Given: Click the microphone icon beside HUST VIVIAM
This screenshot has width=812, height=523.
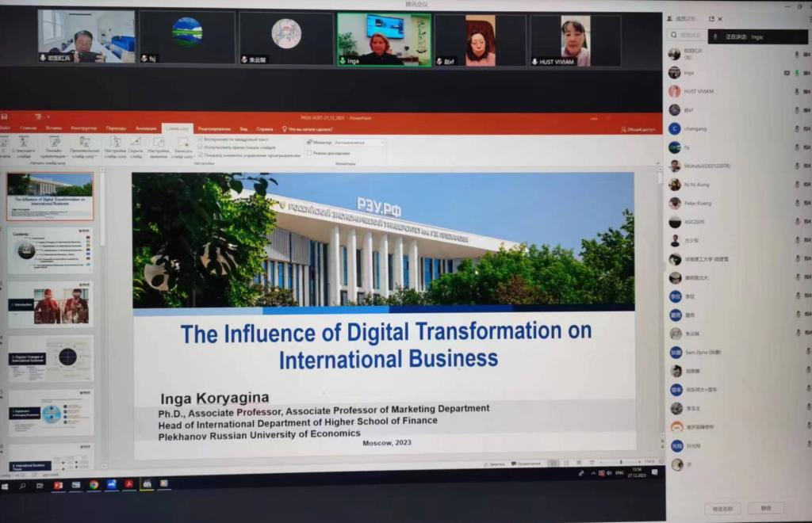Looking at the screenshot, I should coord(797,91).
